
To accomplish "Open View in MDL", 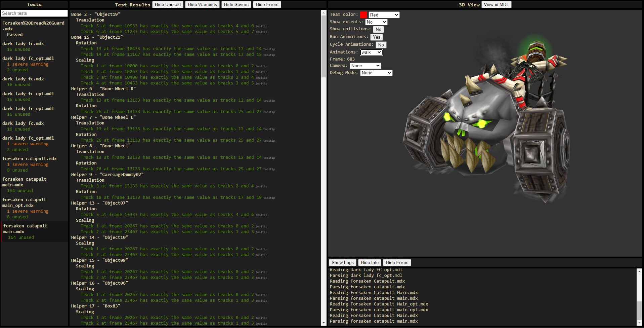I will tap(497, 4).
